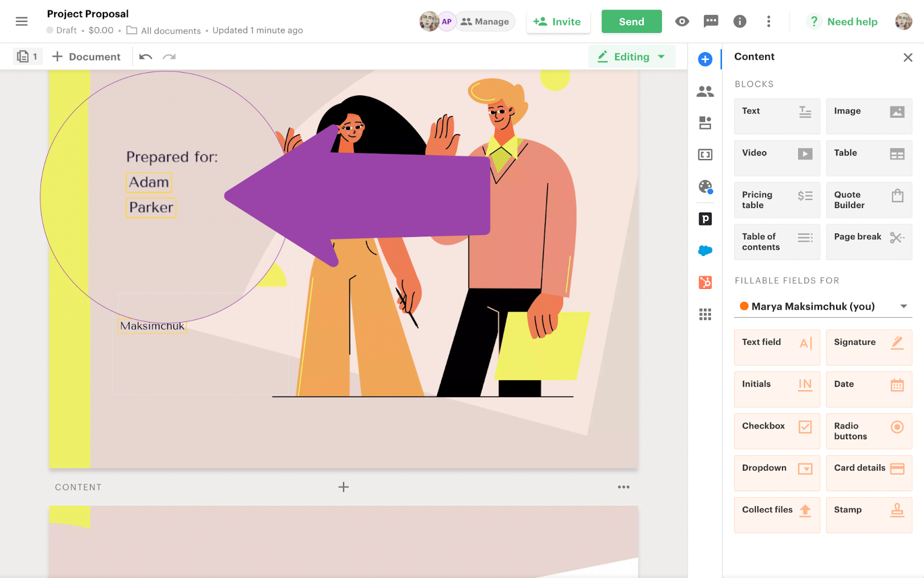Select the Page break block
Image resolution: width=924 pixels, height=578 pixels.
click(x=869, y=242)
